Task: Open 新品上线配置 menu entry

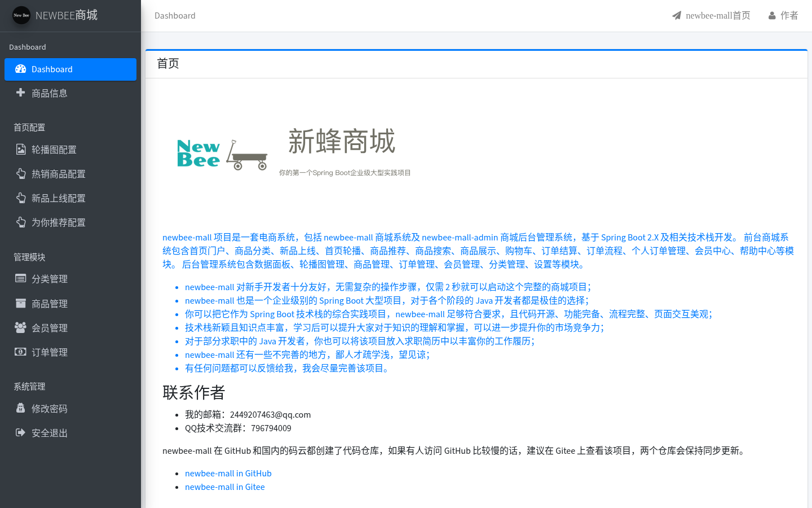Action: (70, 198)
